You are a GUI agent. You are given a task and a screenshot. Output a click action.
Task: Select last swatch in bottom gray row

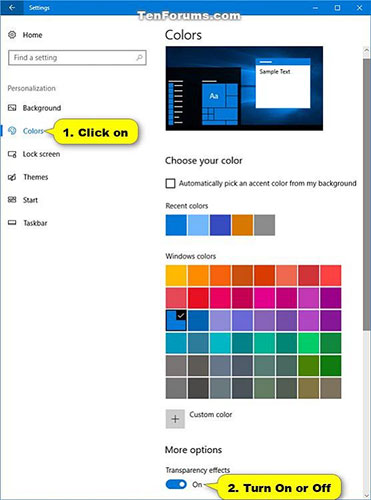331,388
